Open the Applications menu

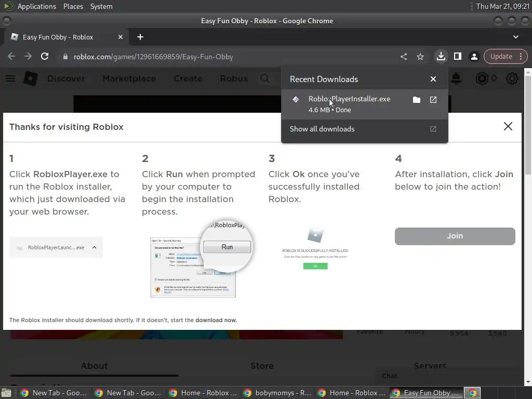[37, 6]
